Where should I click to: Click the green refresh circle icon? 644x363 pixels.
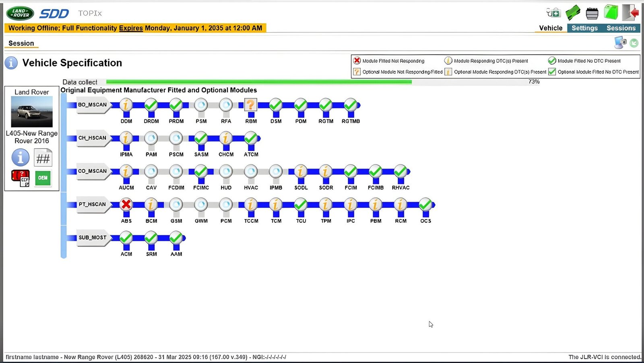point(634,43)
